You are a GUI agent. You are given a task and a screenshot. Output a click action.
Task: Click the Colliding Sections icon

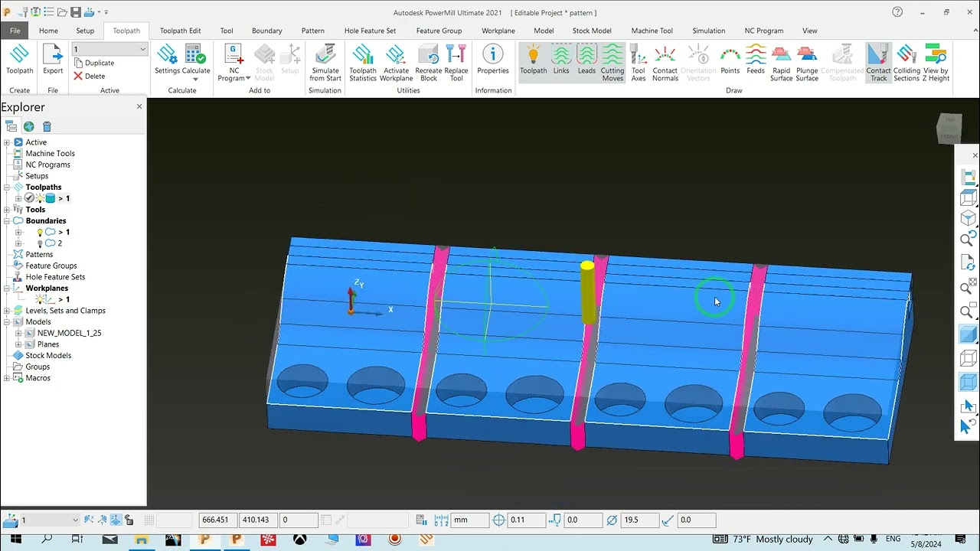906,55
